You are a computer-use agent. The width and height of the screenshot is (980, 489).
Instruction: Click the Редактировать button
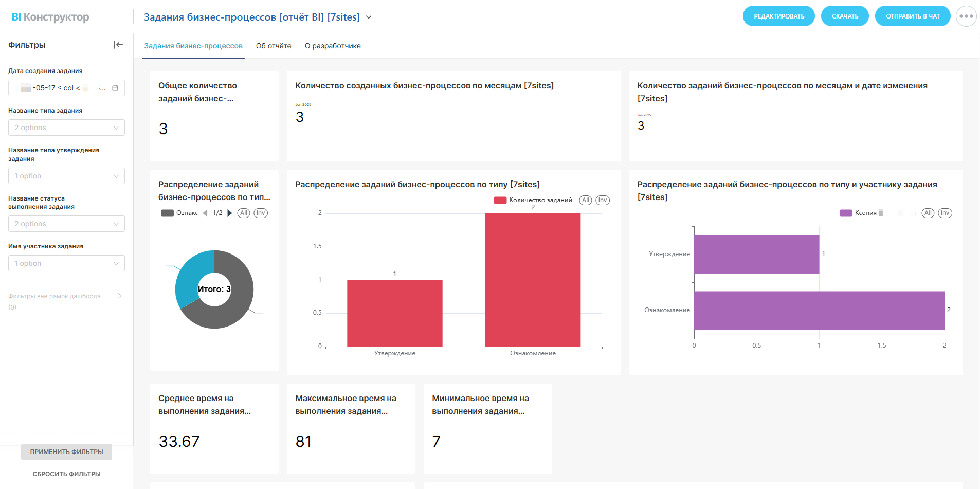(x=778, y=16)
